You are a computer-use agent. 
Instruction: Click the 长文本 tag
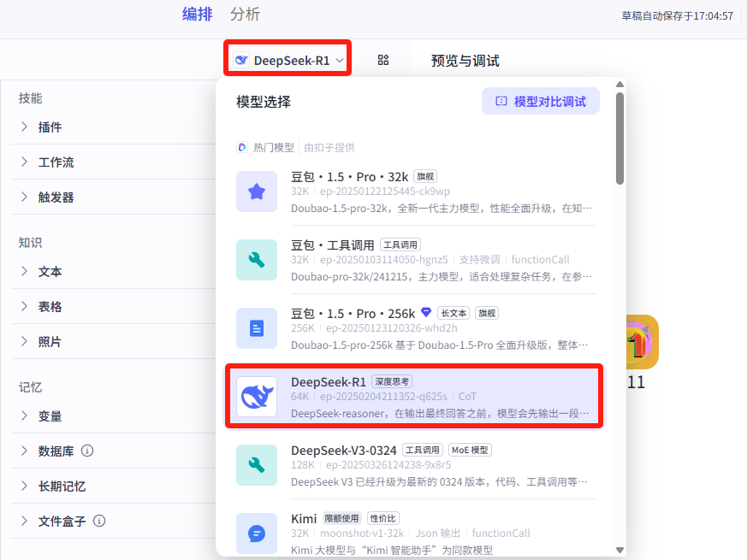pos(454,313)
